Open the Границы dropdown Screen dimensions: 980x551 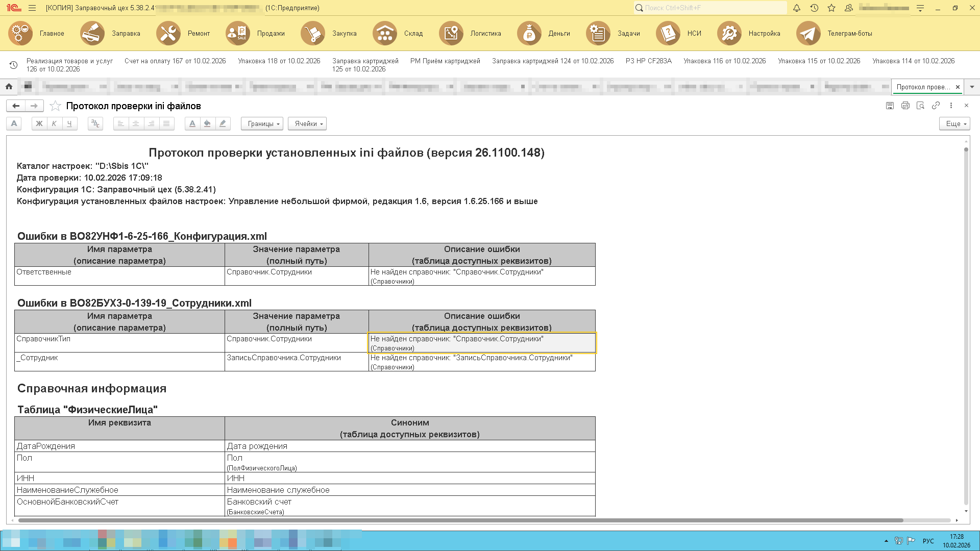(262, 123)
